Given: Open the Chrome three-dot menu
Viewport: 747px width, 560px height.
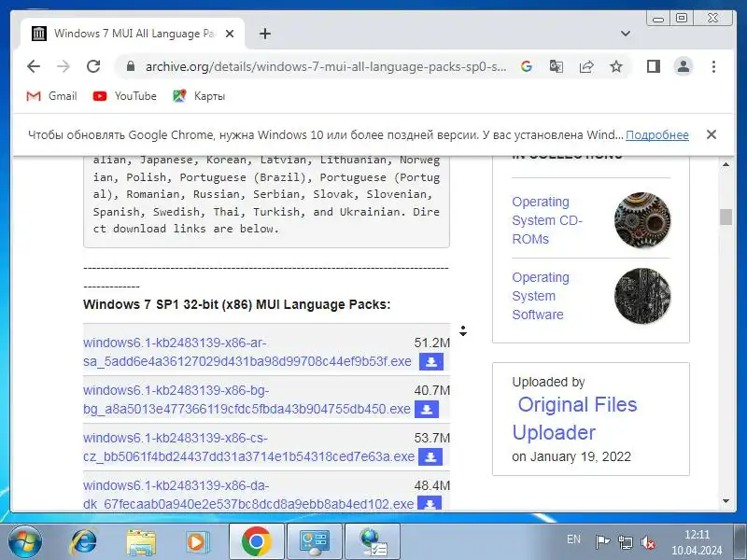Looking at the screenshot, I should [713, 66].
